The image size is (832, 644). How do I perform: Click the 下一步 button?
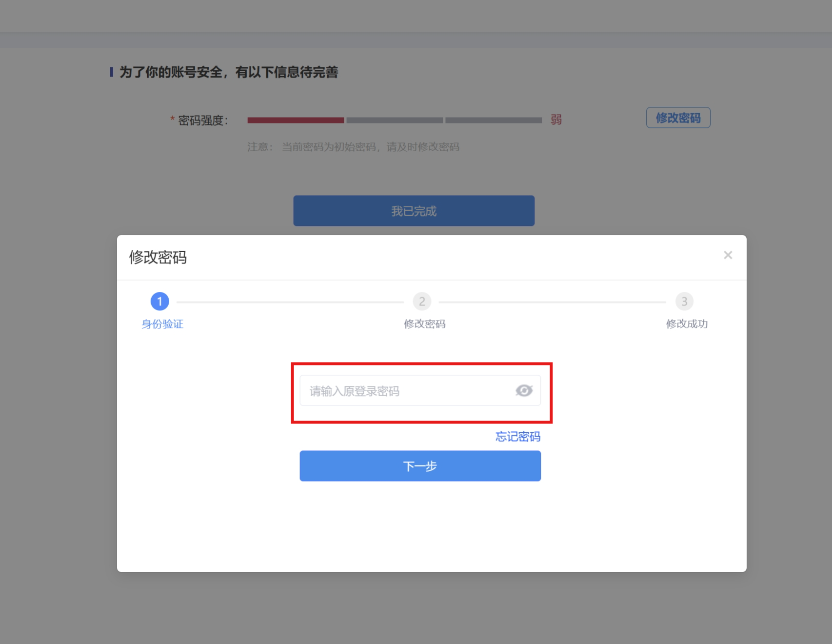[420, 466]
